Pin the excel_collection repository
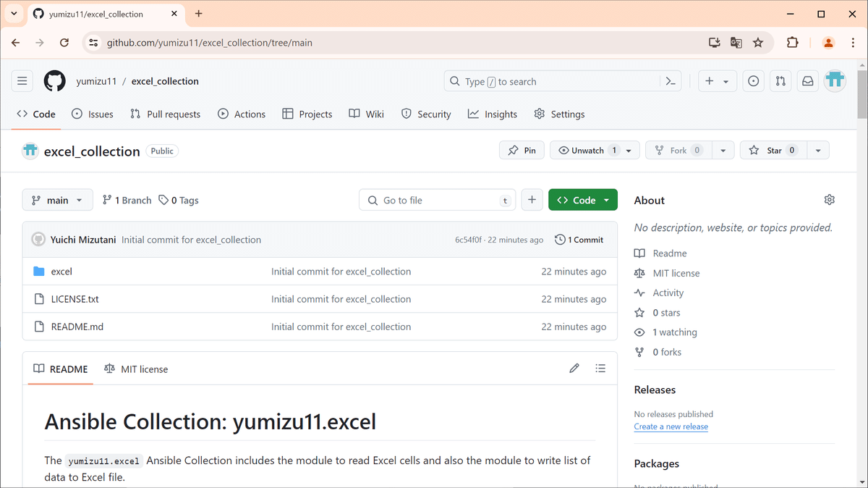This screenshot has height=488, width=868. (x=522, y=150)
